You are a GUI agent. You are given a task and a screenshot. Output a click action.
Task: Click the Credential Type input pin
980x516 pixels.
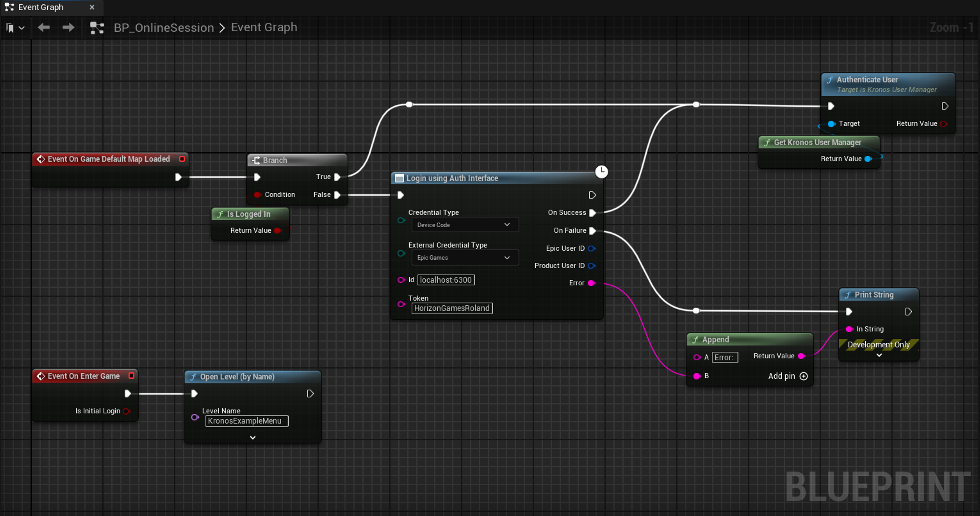click(x=401, y=221)
